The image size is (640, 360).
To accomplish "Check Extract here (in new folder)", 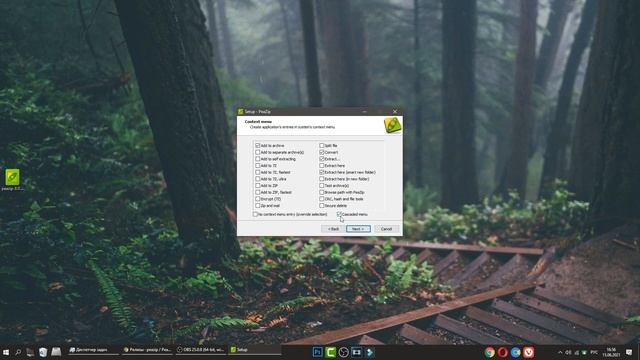I will 322,179.
